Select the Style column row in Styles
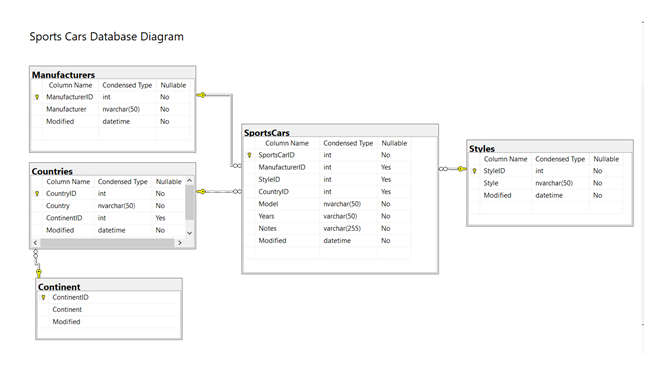This screenshot has height=374, width=664. tap(546, 183)
